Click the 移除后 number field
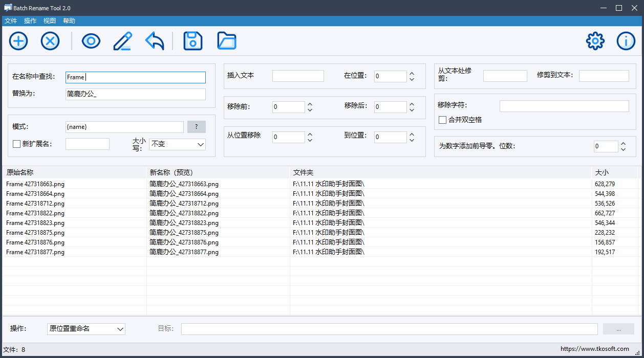Viewport: 644px width, 358px height. [x=391, y=107]
